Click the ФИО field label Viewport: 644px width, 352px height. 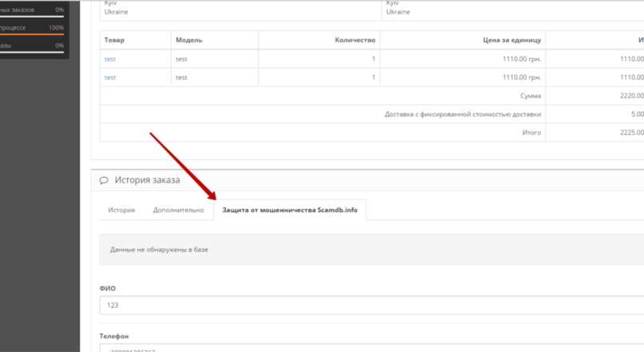tap(108, 288)
